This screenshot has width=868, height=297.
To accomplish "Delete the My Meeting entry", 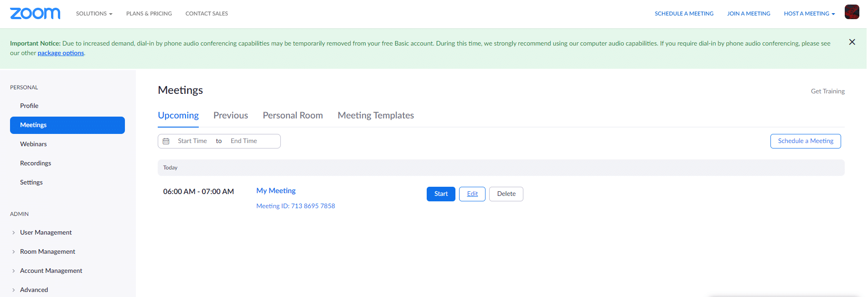I will point(506,194).
